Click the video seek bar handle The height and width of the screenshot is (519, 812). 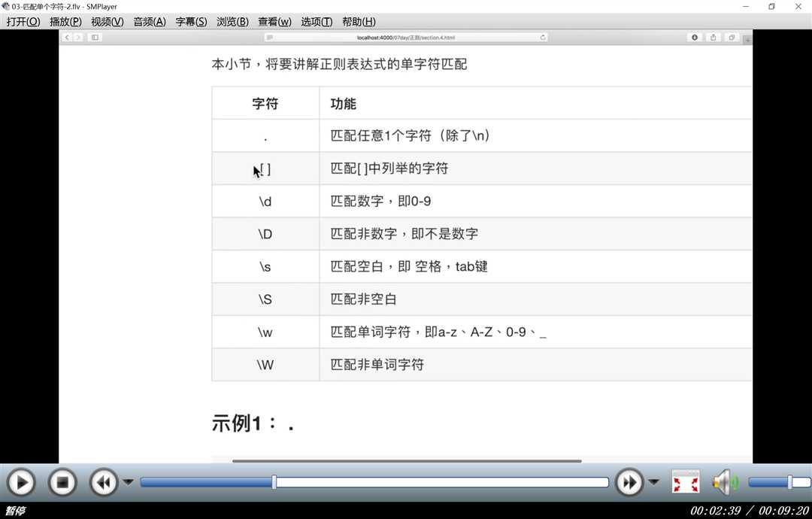pos(274,482)
